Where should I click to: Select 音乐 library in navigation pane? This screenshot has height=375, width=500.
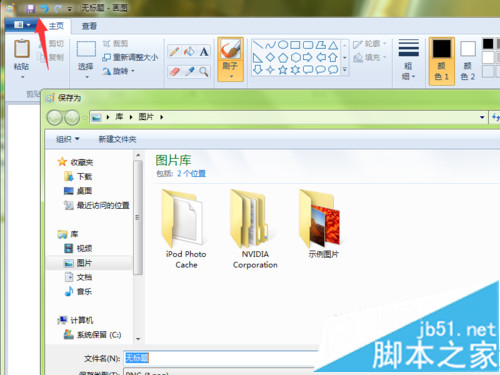(78, 292)
